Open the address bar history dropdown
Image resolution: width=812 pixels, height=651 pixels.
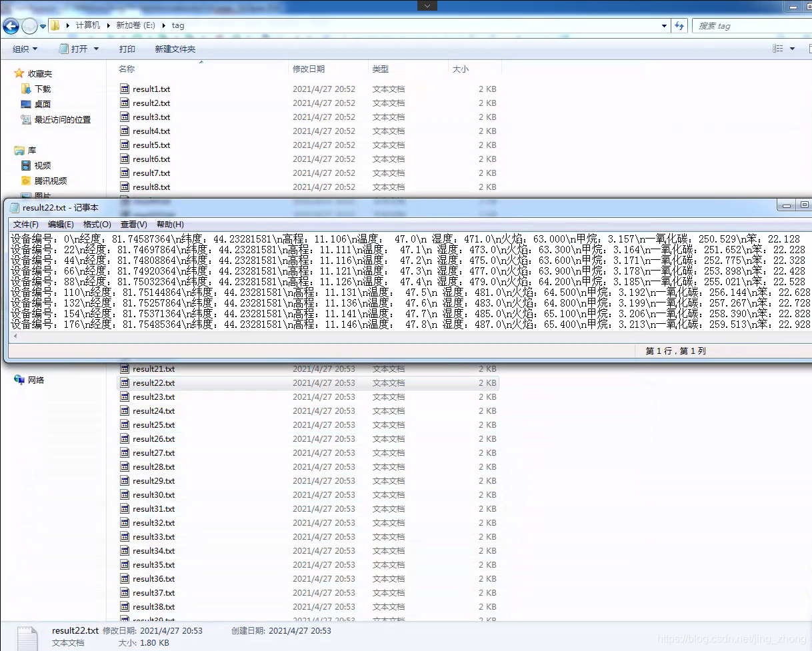pos(664,25)
